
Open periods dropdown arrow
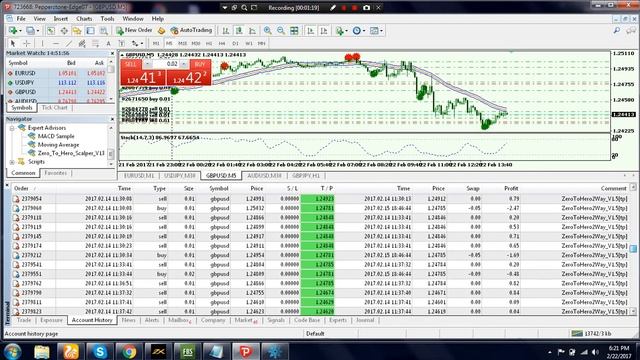click(364, 31)
